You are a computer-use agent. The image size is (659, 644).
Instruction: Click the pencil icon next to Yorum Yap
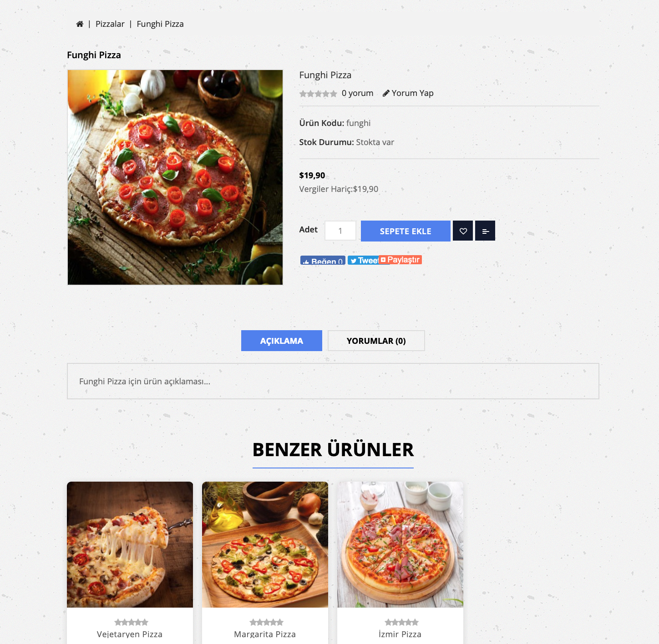tap(386, 93)
